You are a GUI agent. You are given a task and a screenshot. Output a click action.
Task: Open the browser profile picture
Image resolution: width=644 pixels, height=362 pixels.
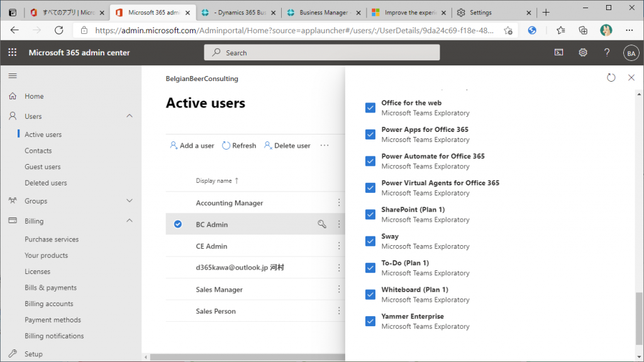(x=606, y=30)
